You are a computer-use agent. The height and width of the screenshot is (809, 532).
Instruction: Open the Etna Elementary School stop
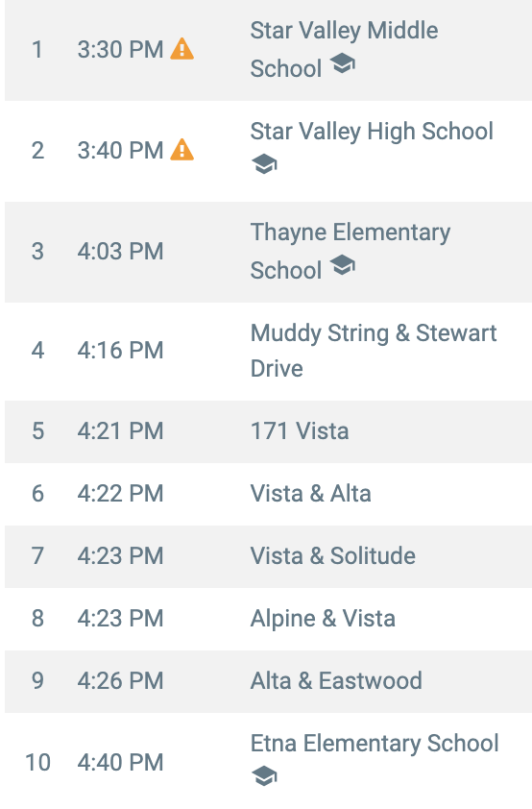[268, 761]
